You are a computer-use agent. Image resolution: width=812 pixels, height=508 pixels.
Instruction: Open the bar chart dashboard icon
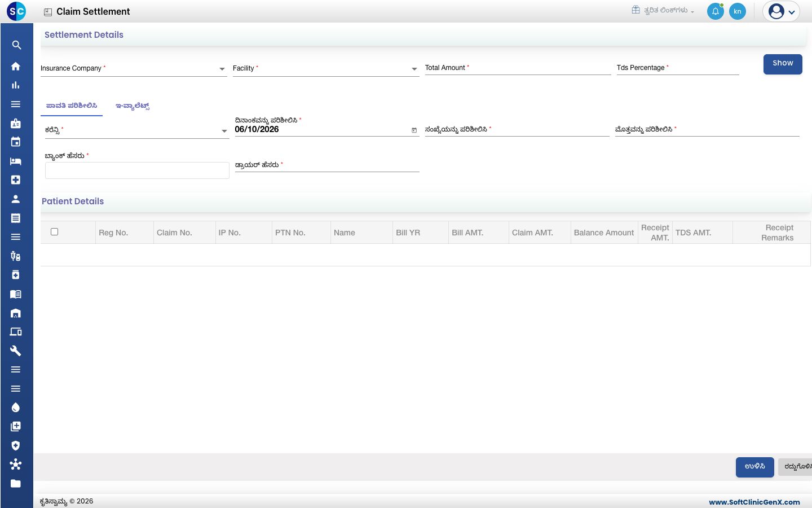(x=16, y=85)
